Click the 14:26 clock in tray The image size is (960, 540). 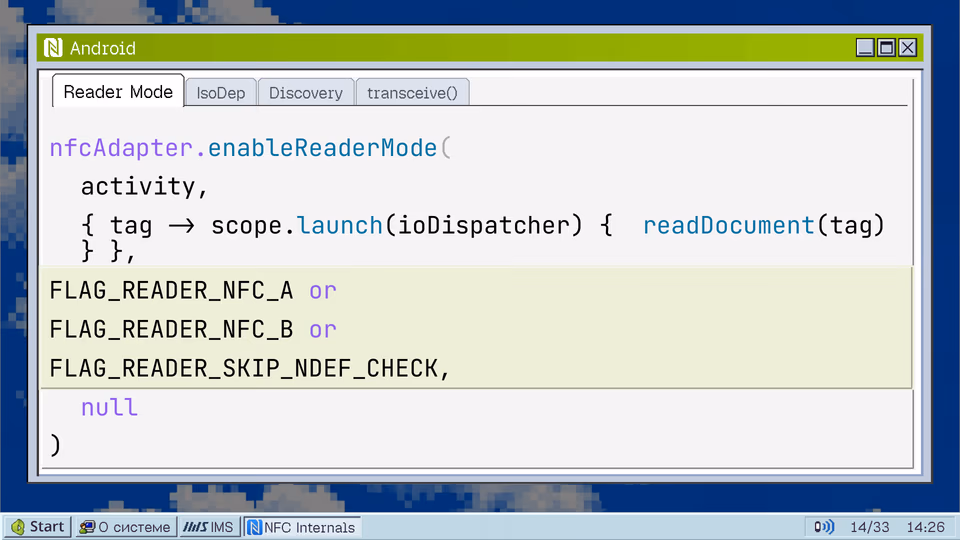925,527
